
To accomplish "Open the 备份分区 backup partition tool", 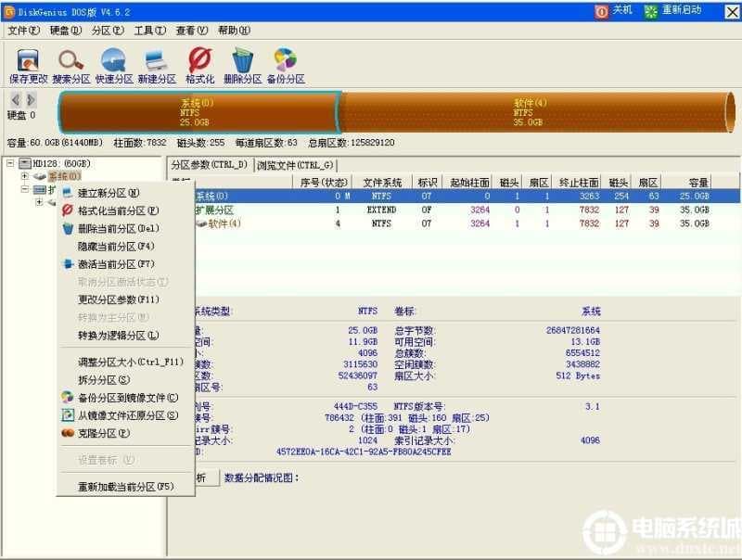I will pyautogui.click(x=286, y=65).
